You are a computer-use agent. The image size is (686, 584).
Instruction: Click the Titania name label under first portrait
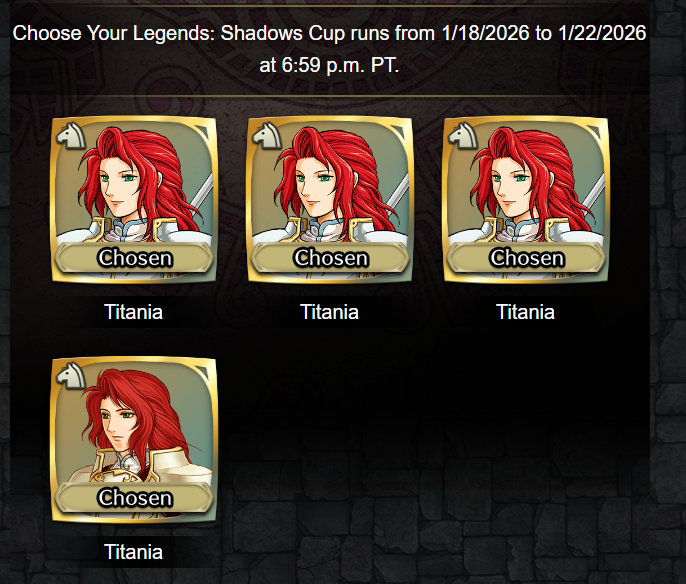coord(133,312)
